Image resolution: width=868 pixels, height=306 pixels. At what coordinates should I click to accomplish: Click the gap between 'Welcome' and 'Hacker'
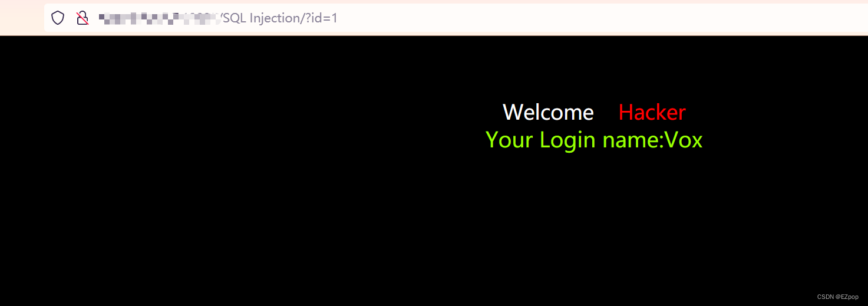point(606,112)
